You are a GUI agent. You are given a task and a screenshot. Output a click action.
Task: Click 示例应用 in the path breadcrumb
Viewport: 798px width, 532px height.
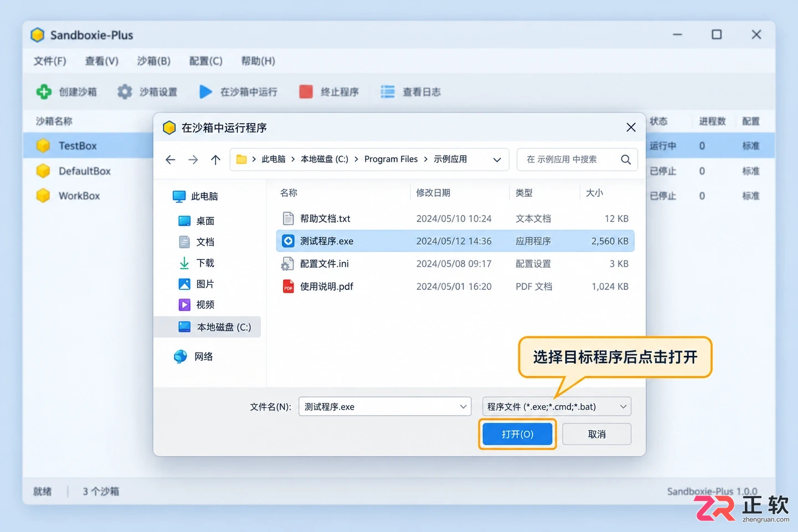[x=450, y=159]
